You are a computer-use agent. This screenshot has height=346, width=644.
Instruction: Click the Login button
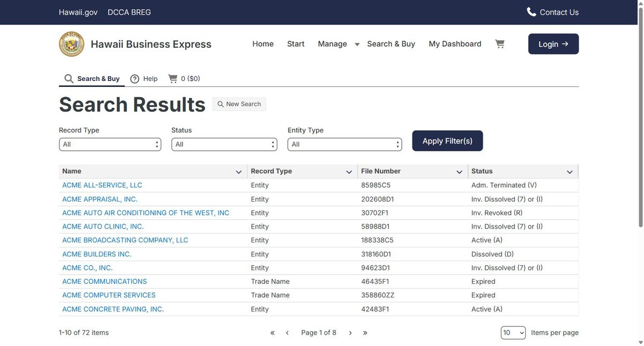click(553, 44)
